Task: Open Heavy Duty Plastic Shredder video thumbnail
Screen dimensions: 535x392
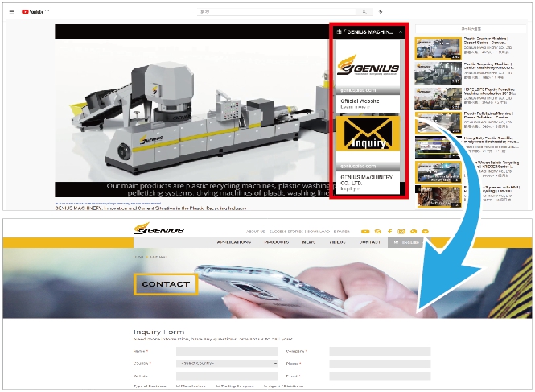Action: point(438,147)
